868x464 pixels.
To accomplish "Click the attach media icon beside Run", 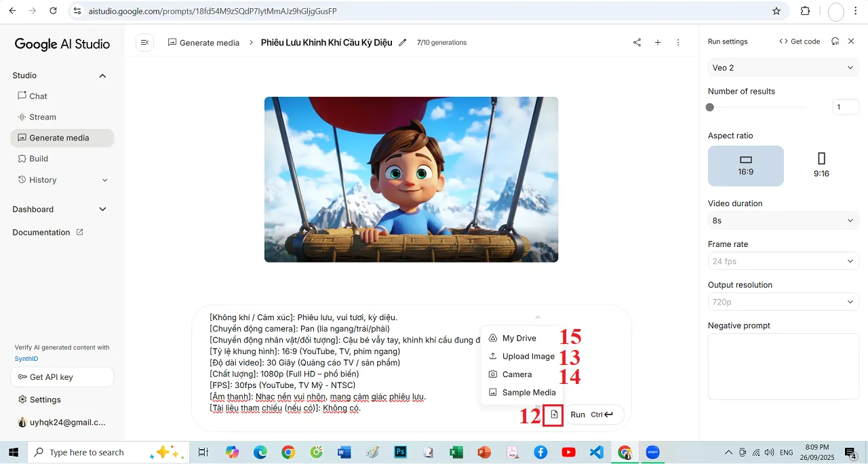I will (553, 415).
